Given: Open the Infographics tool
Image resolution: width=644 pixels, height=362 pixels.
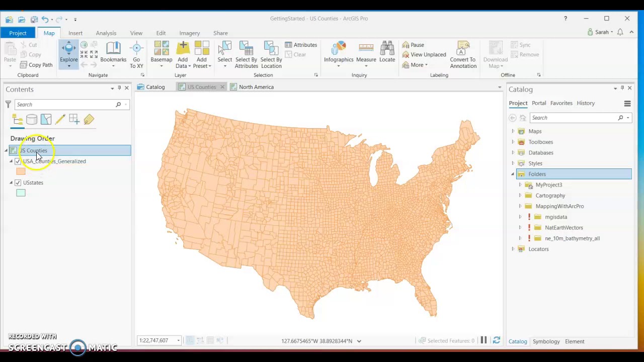Looking at the screenshot, I should [x=339, y=54].
